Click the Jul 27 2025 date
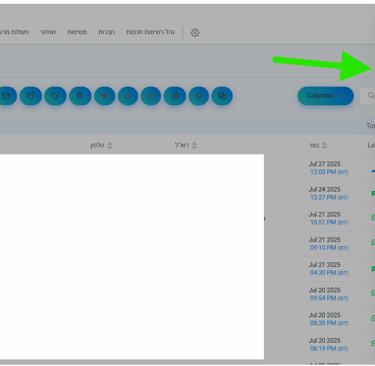Image resolution: width=375 pixels, height=366 pixels. pos(324,164)
